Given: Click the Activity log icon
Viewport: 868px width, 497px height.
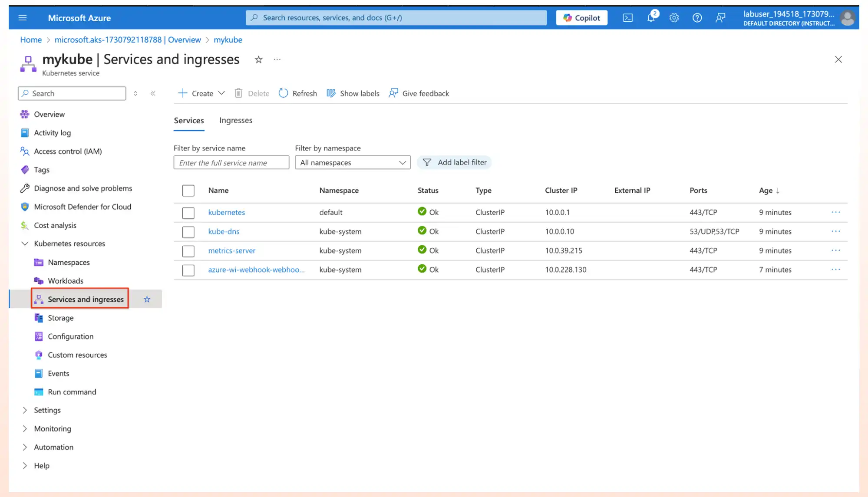Looking at the screenshot, I should coord(25,133).
